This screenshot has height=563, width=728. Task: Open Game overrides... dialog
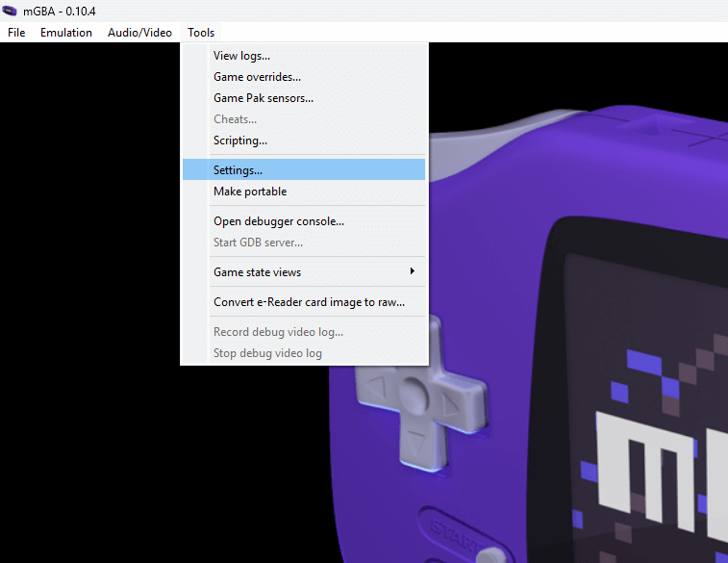(x=257, y=77)
